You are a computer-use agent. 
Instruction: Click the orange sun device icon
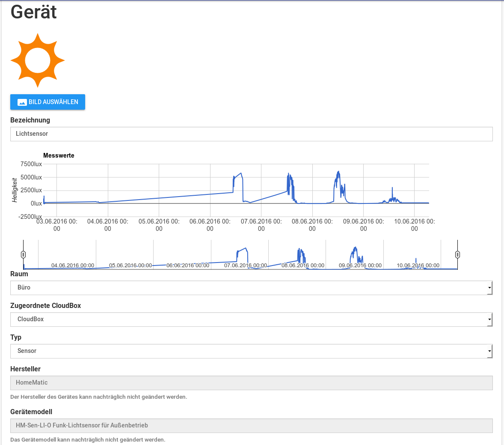click(x=38, y=60)
